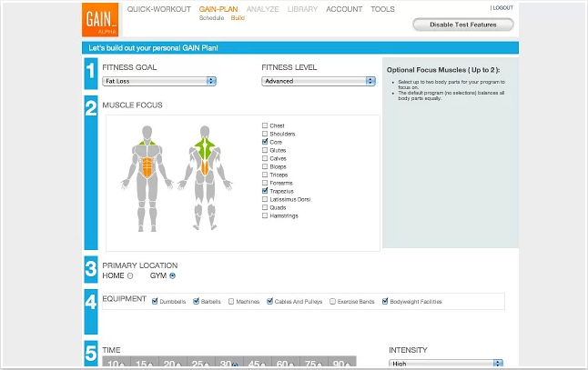Select the 10 minute time option
Viewport: 588px width, 370px height.
122,365
